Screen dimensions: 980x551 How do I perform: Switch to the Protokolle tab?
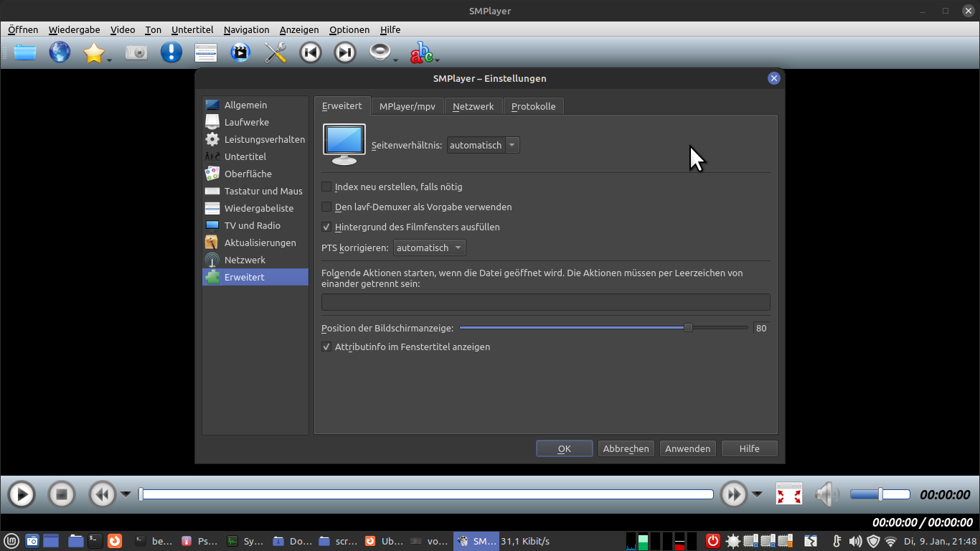(534, 106)
